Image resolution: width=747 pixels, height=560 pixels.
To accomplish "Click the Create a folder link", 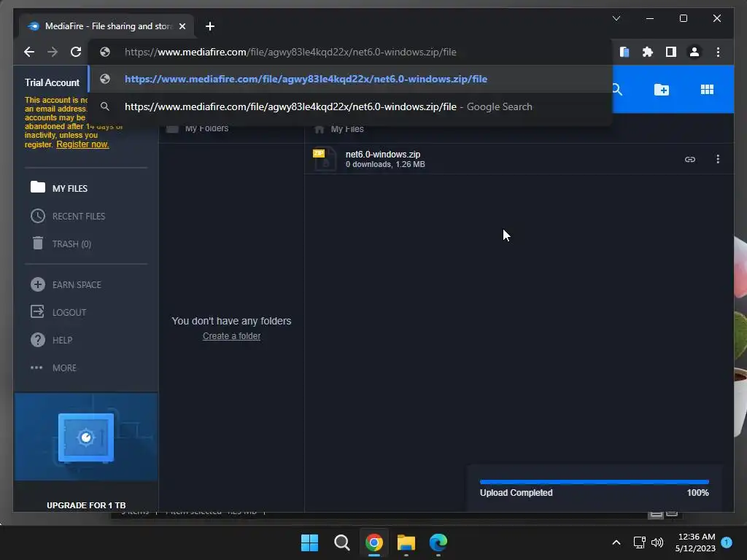I will coord(231,336).
